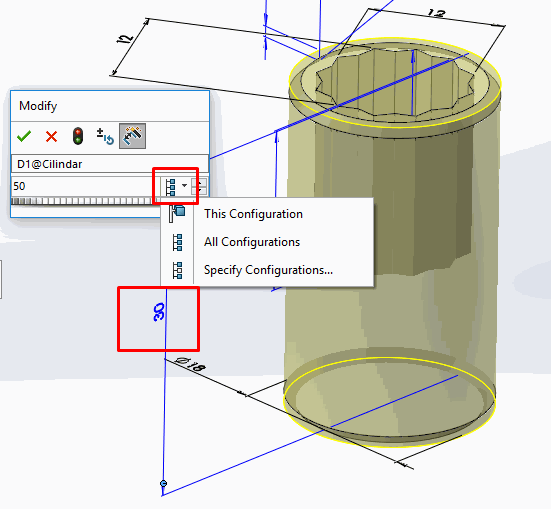Click the Modify dialog title
The image size is (551, 509).
pos(38,106)
